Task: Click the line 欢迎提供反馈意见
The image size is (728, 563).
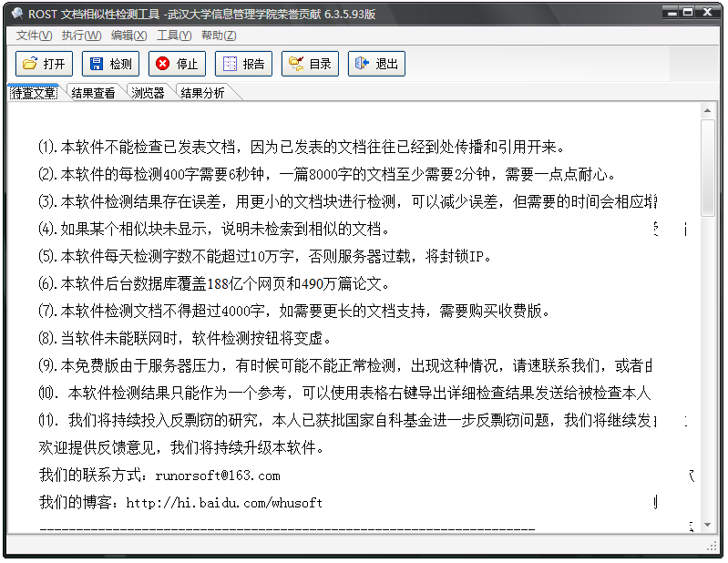Action: coord(181,448)
